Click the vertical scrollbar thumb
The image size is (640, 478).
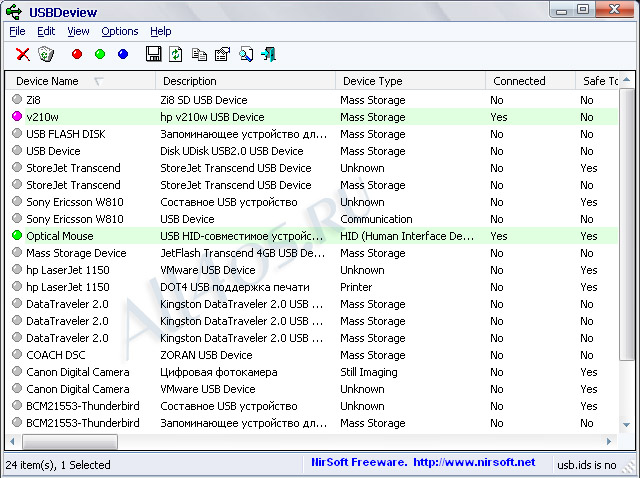coord(627,225)
